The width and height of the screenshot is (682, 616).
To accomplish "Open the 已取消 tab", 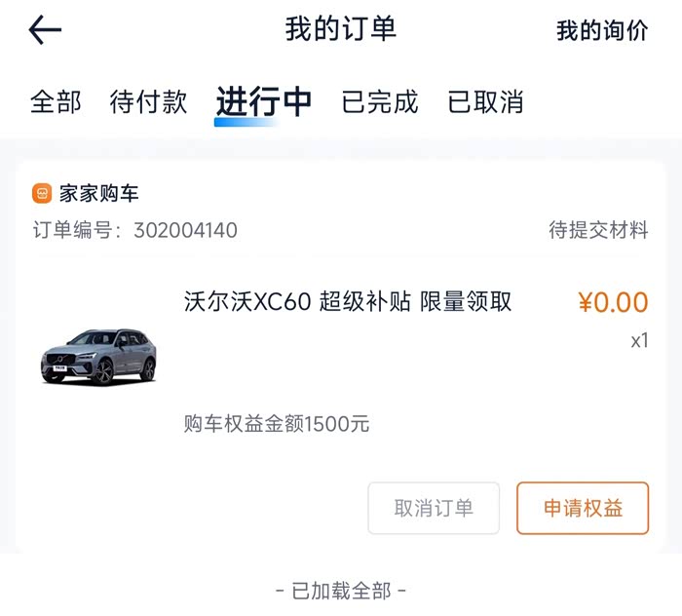I will 485,101.
